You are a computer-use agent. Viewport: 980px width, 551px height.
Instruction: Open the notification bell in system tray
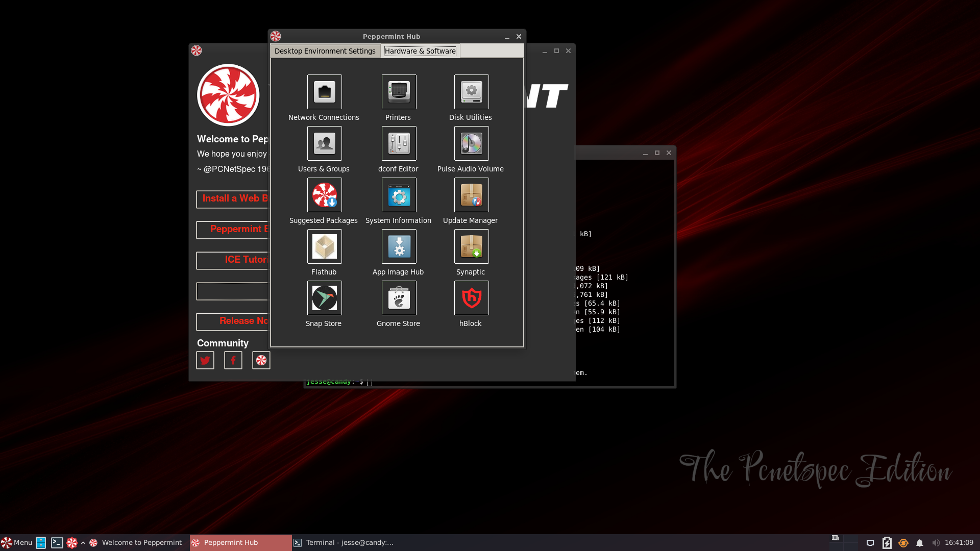[x=920, y=543]
